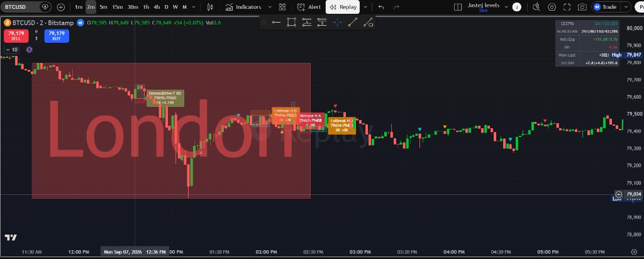This screenshot has height=259, width=644.
Task: Select the 2m interval
Action: pos(91,7)
